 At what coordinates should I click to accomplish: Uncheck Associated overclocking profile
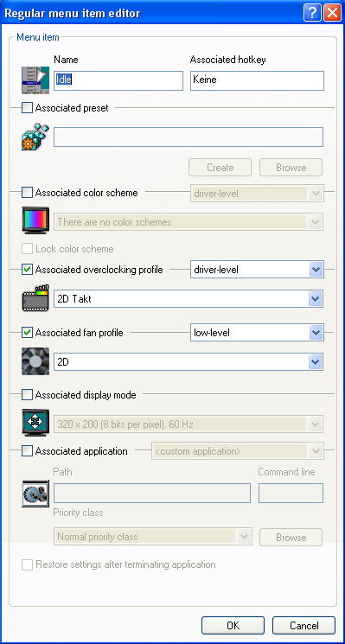(27, 270)
